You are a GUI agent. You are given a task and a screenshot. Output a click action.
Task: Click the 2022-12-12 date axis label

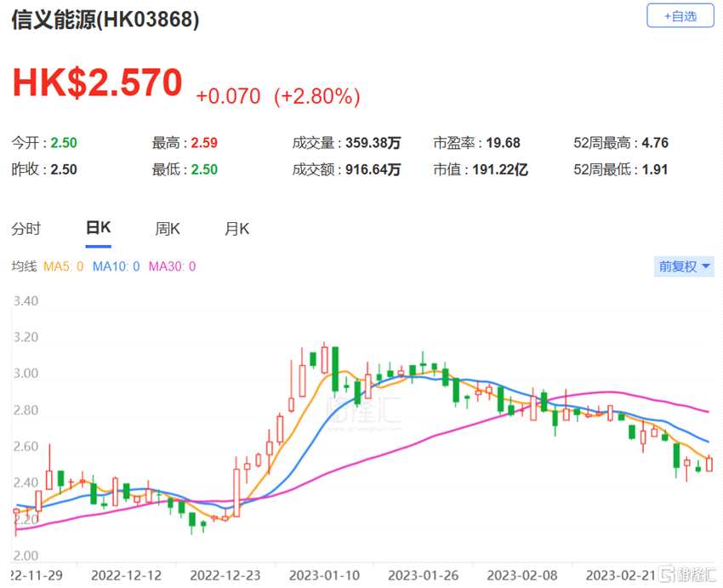[x=127, y=575]
